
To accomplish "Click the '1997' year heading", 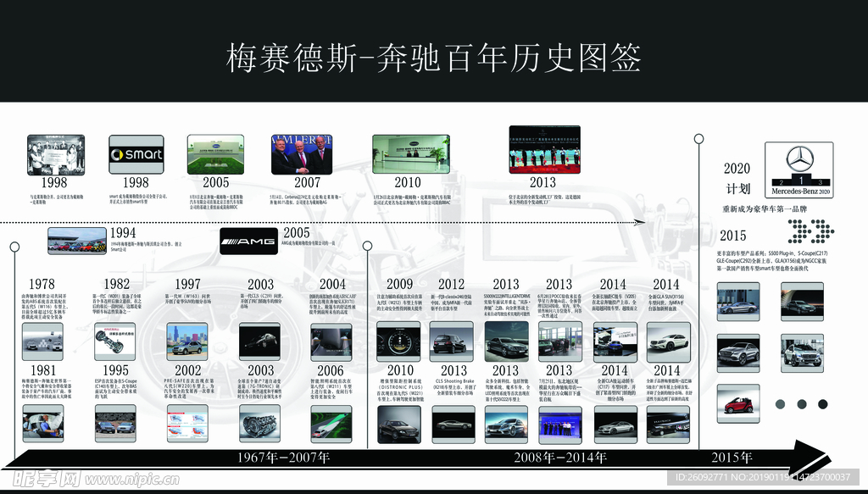I will [187, 285].
